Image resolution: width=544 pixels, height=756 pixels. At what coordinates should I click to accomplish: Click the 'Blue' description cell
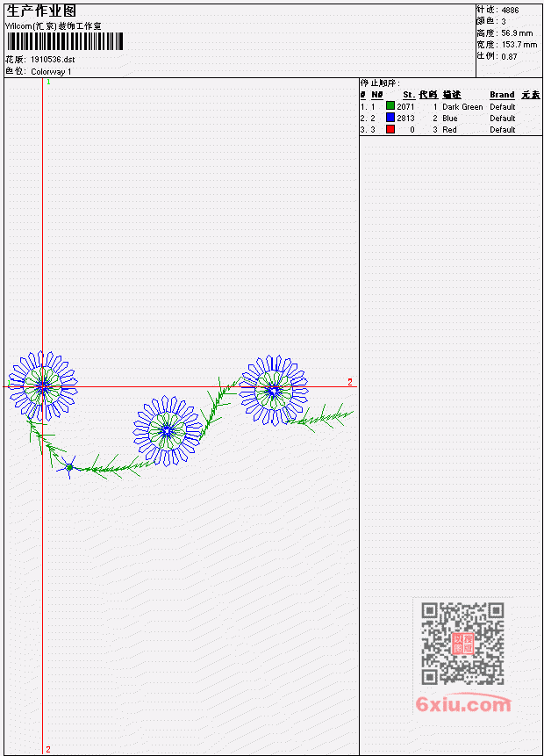[449, 119]
